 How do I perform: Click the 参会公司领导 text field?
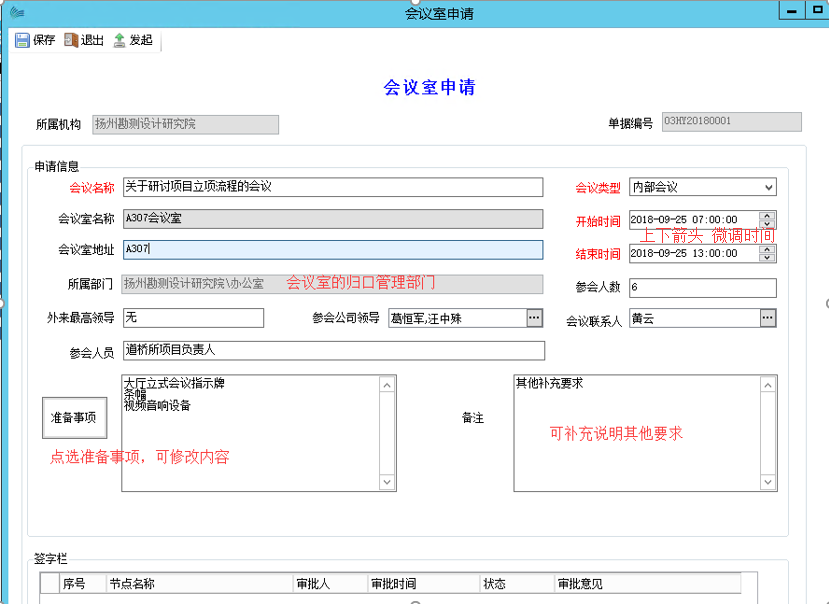457,318
